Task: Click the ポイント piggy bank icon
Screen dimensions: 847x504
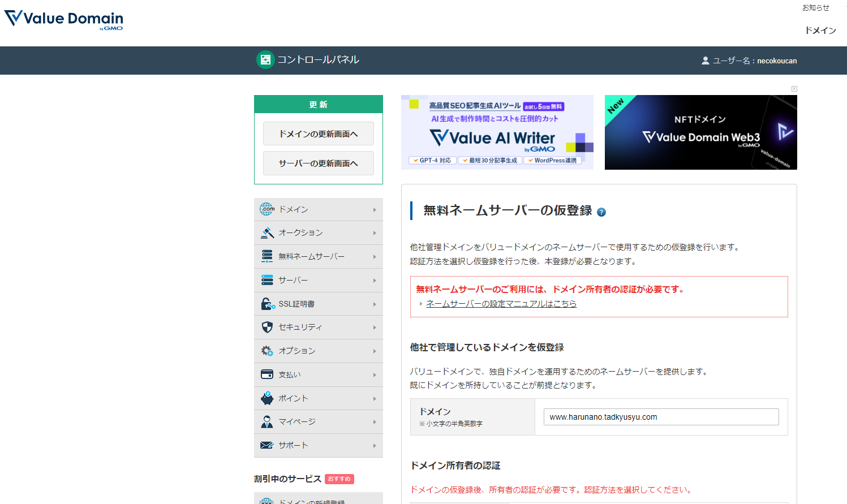Action: [x=267, y=398]
